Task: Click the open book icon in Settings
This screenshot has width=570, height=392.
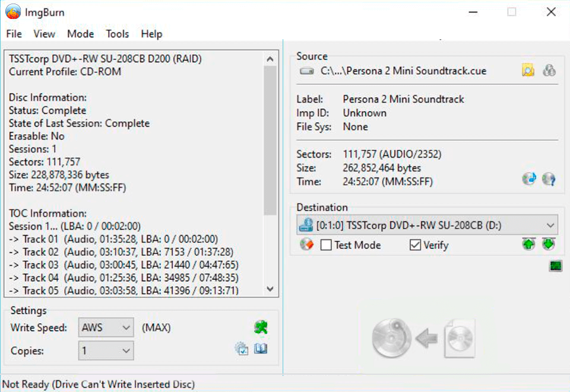Action: 261,349
